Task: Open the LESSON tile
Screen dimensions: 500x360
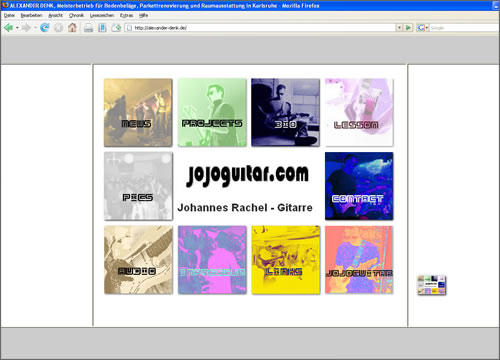Action: 359,113
